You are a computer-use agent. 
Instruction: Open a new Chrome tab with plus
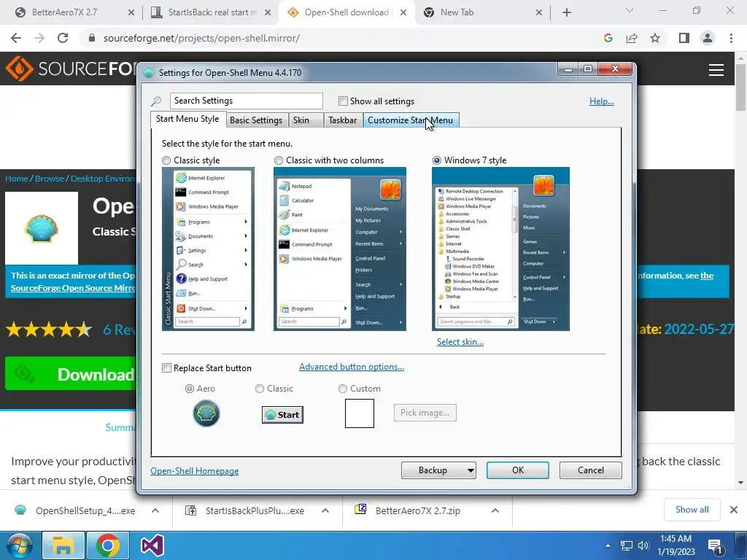coord(566,13)
